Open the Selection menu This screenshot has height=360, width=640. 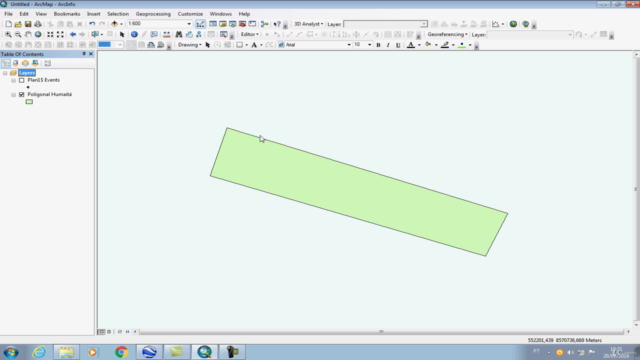(x=118, y=14)
